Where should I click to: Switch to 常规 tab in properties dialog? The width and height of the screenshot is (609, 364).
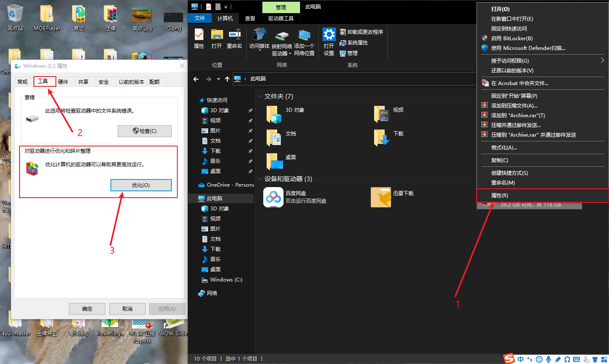pos(22,82)
